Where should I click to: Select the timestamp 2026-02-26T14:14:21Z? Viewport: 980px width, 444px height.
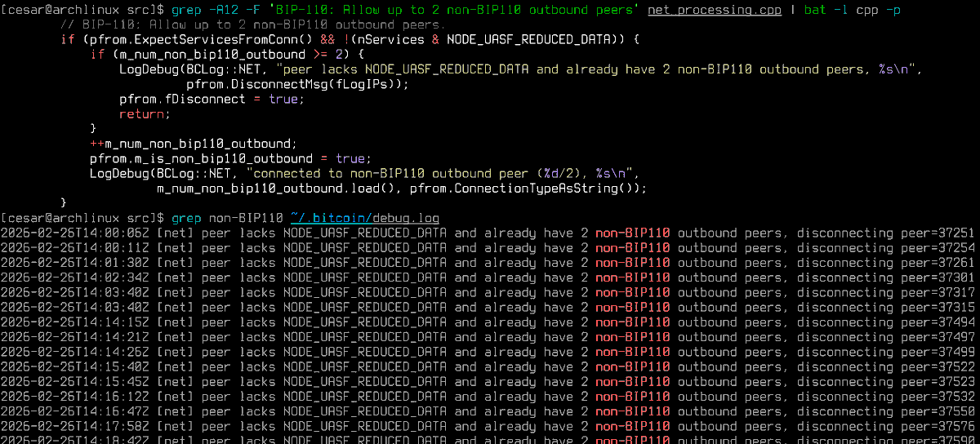click(74, 337)
